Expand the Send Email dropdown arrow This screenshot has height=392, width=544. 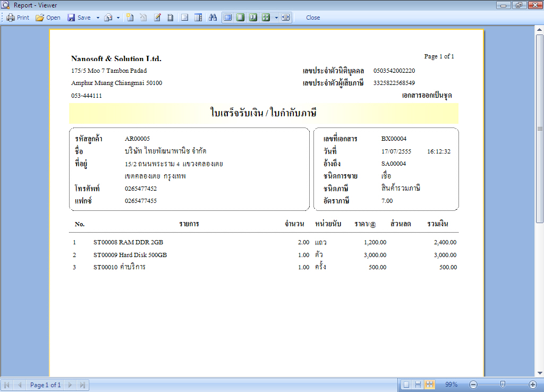(x=118, y=18)
